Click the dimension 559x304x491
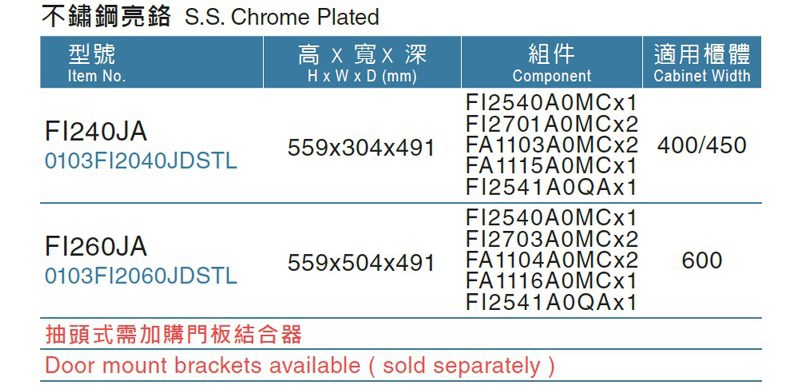This screenshot has width=800, height=392. 361,148
